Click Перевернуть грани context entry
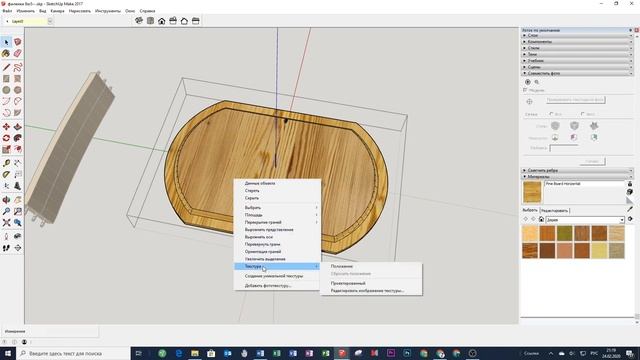The width and height of the screenshot is (640, 360). coord(262,244)
